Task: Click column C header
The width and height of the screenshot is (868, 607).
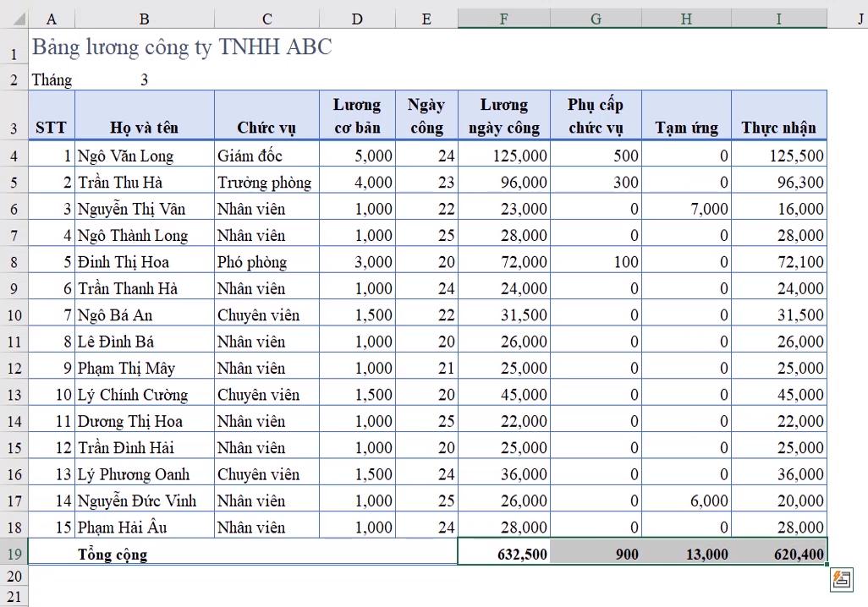Action: click(x=267, y=19)
